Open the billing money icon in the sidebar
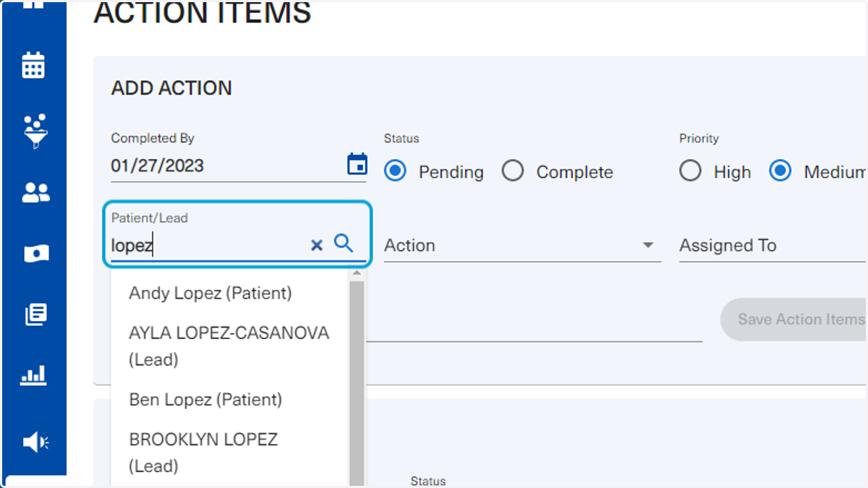Image resolution: width=868 pixels, height=488 pixels. pos(35,254)
